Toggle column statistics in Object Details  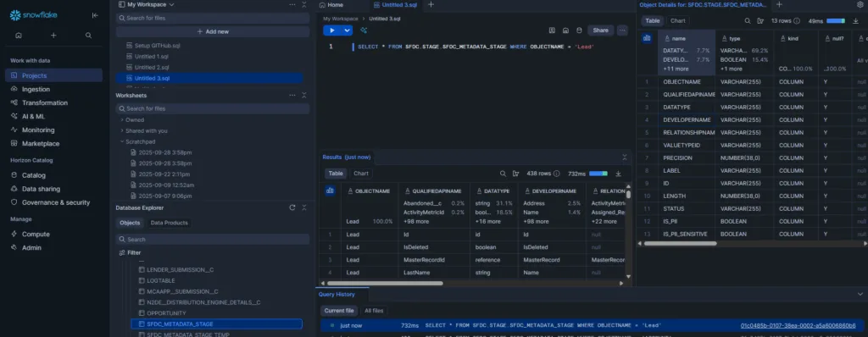(647, 38)
